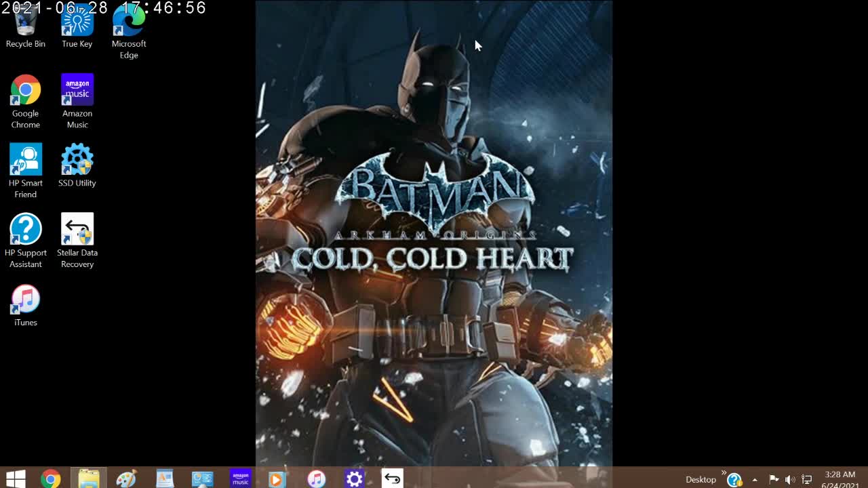The width and height of the screenshot is (868, 488).
Task: Select HP Smart Friend desktop icon
Action: click(x=26, y=171)
